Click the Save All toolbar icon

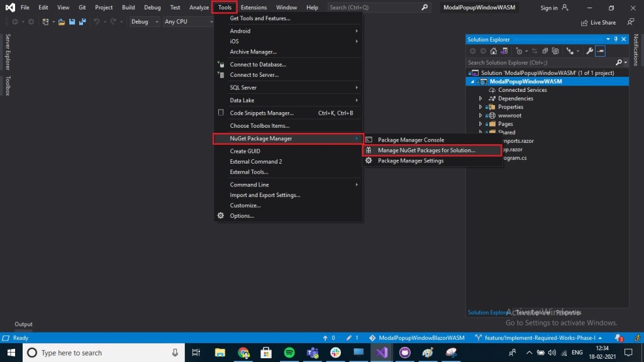click(82, 21)
